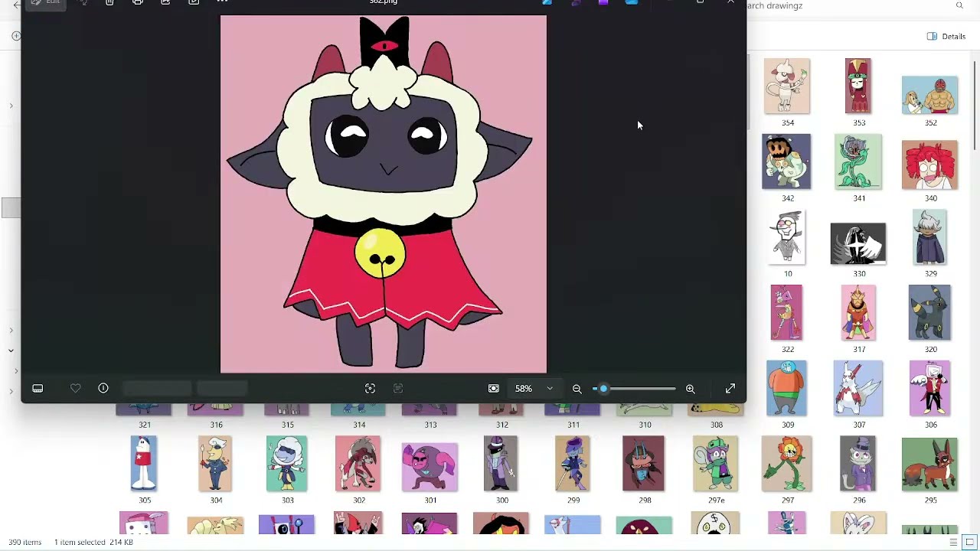Image resolution: width=980 pixels, height=551 pixels.
Task: Click the file name label 310
Action: tap(645, 425)
